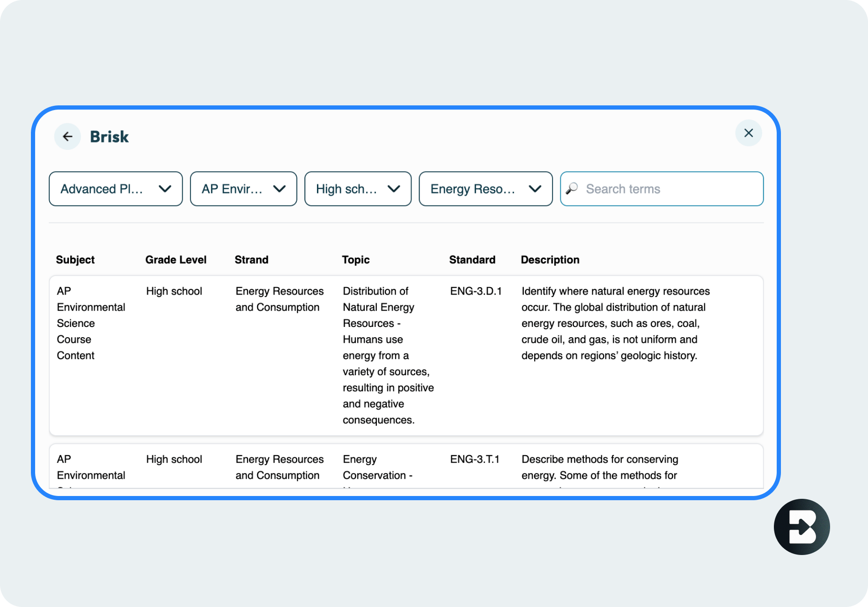
Task: Click the Description column header
Action: click(550, 260)
